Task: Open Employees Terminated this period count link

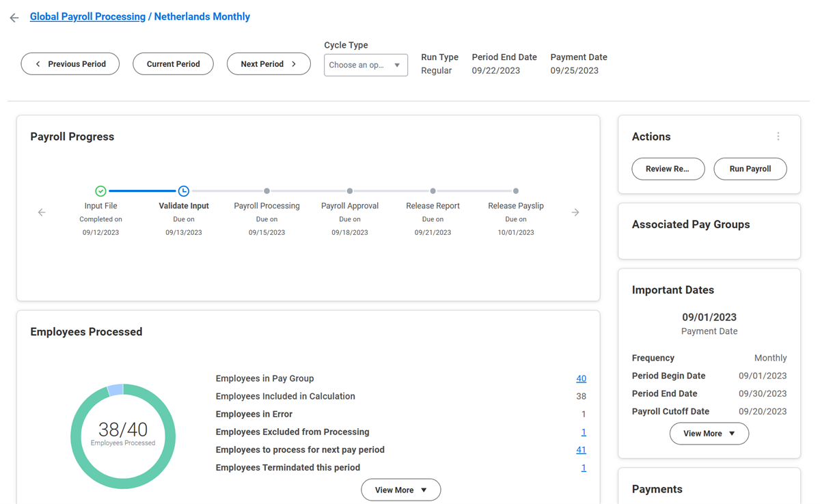Action: point(584,467)
